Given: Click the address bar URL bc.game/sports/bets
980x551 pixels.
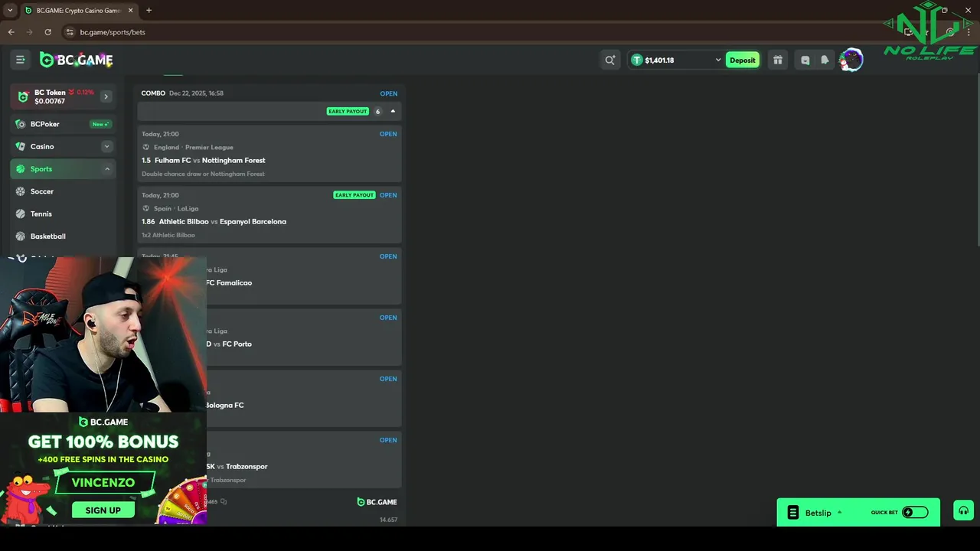Looking at the screenshot, I should pos(113,32).
